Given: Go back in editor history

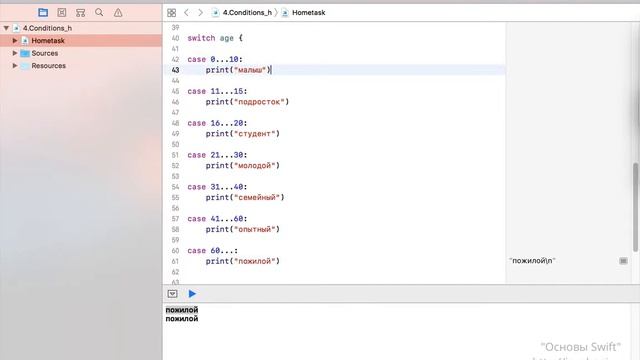Looking at the screenshot, I should click(x=187, y=13).
